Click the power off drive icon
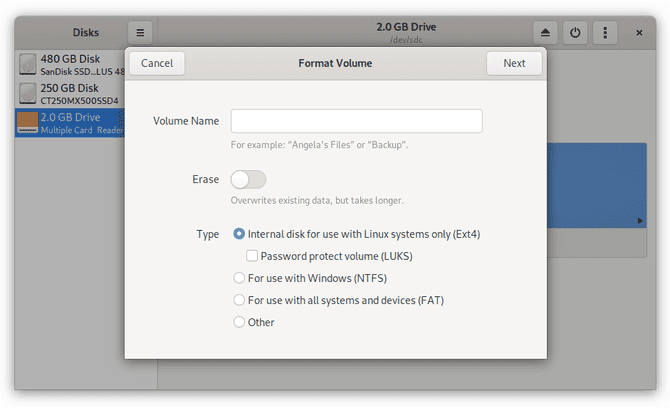Viewport: 670px width, 408px height. pyautogui.click(x=575, y=33)
